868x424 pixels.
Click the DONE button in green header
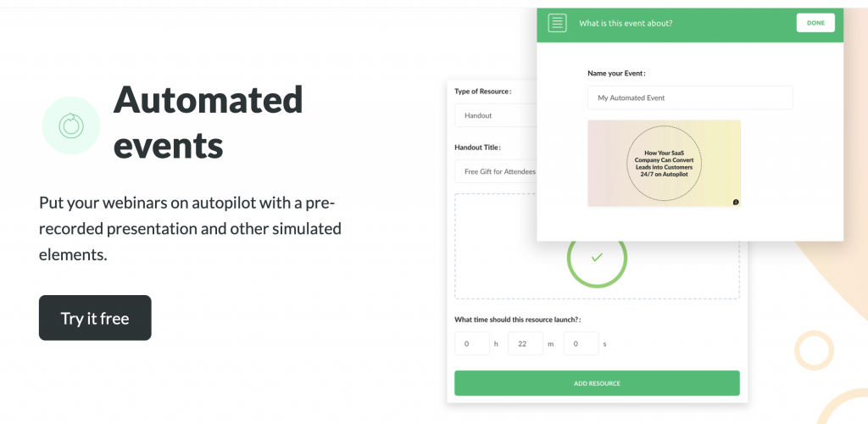815,23
